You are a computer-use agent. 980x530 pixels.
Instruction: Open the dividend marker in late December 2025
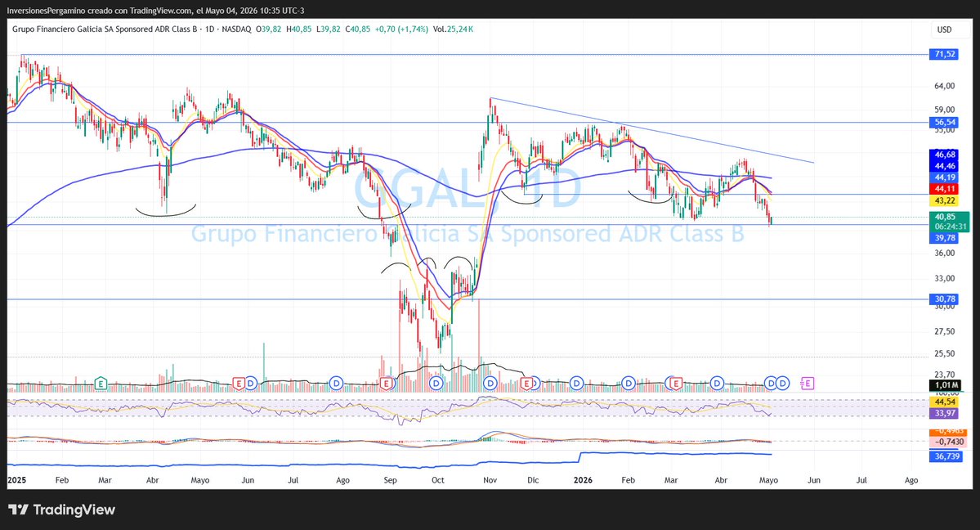pyautogui.click(x=576, y=383)
